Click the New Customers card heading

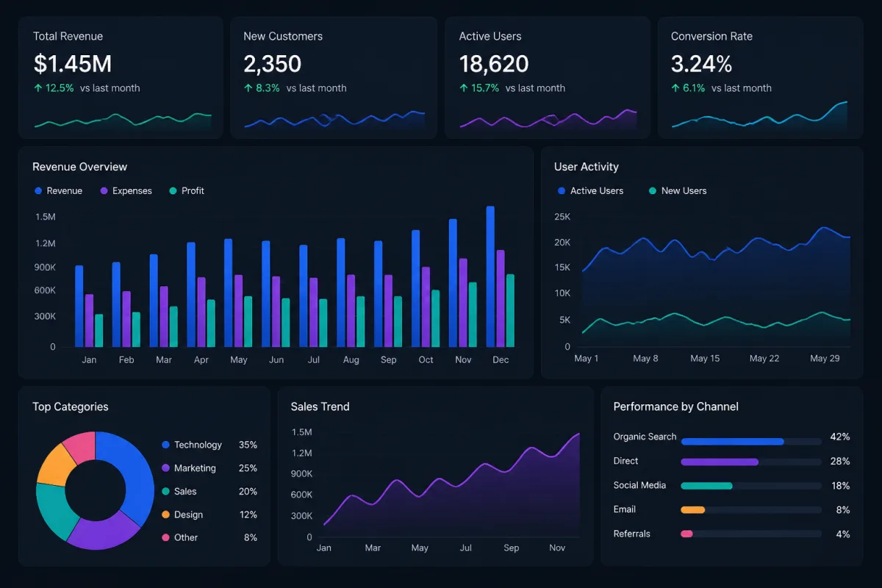click(x=283, y=36)
